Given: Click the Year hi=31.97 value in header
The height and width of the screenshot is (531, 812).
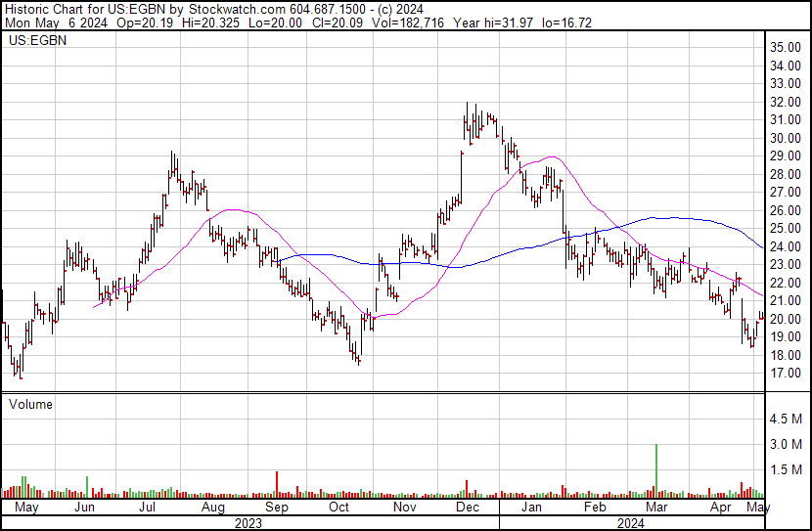Looking at the screenshot, I should (x=493, y=22).
